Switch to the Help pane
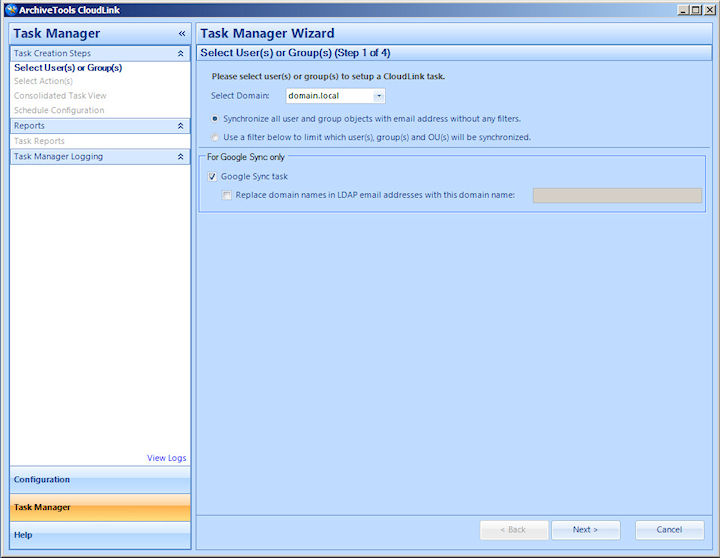 click(x=100, y=535)
